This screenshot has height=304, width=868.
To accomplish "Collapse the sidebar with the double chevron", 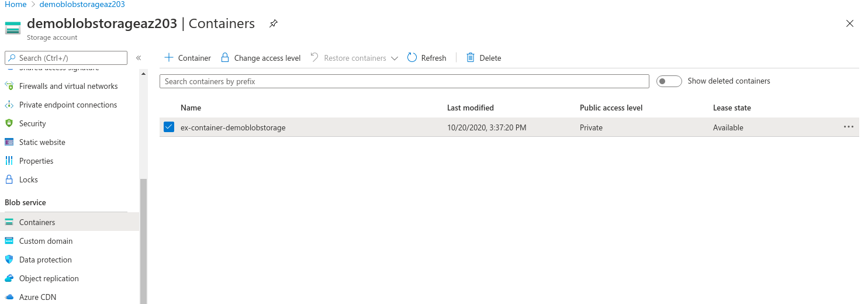I will (x=139, y=58).
